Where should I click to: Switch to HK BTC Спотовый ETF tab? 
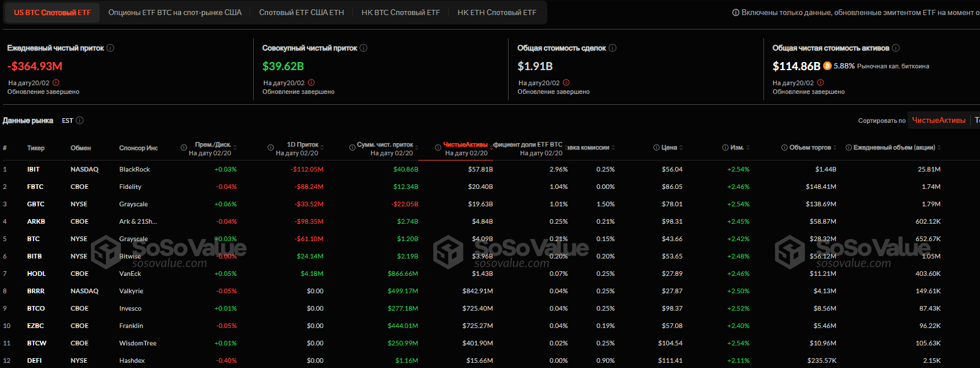click(401, 12)
